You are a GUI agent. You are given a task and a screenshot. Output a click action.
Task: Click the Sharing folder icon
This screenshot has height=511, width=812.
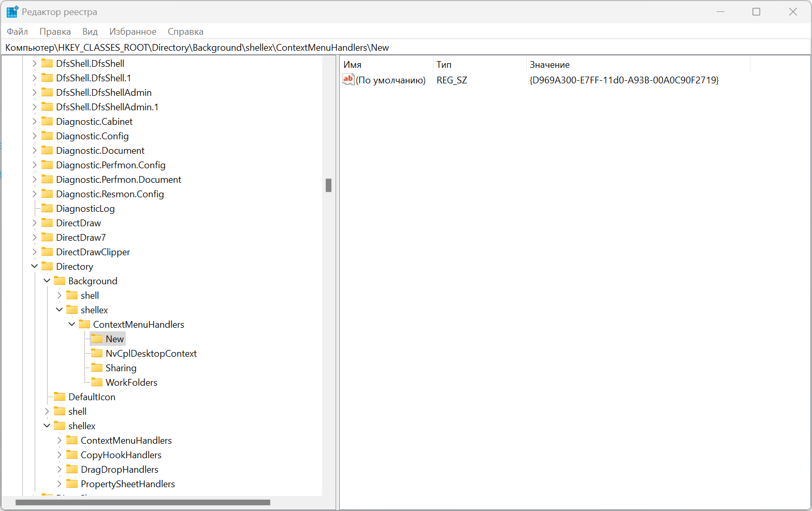pos(97,368)
